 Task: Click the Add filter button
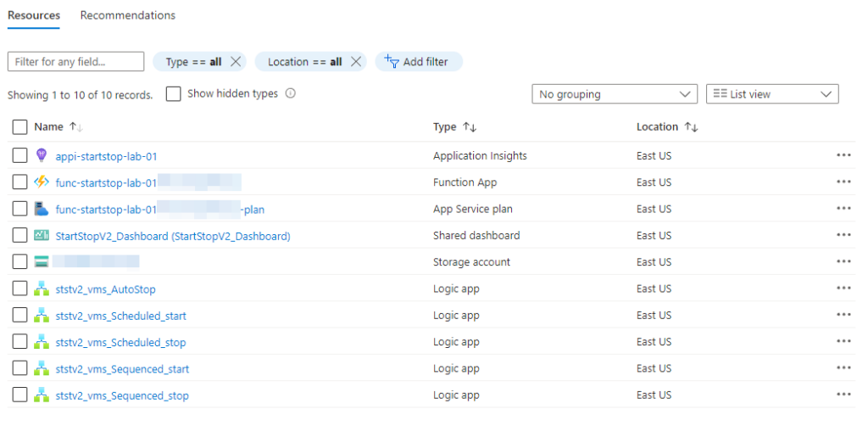(419, 61)
